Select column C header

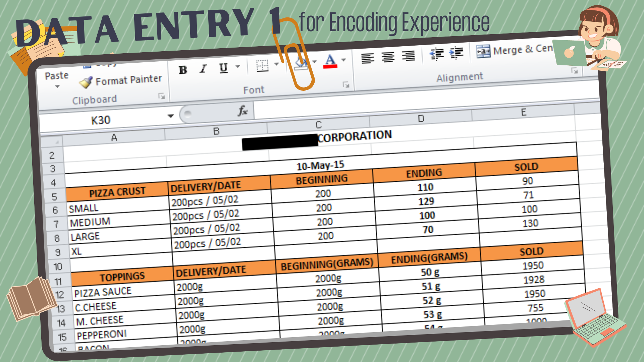coord(319,125)
